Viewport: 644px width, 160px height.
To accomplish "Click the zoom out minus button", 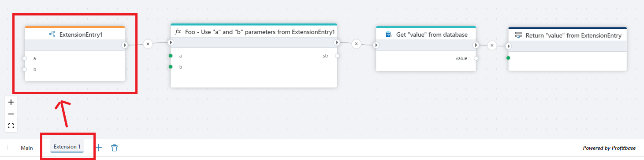I will [x=11, y=114].
